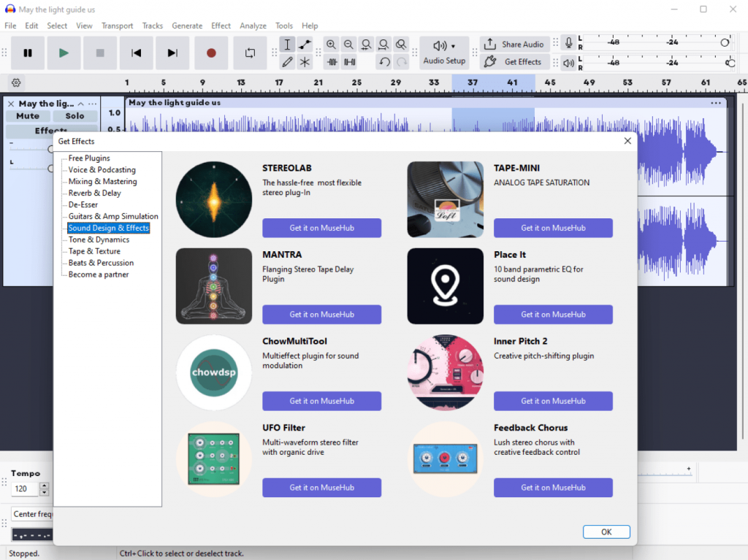Screen dimensions: 748x560
Task: Toggle the Loop playback button
Action: pos(250,53)
